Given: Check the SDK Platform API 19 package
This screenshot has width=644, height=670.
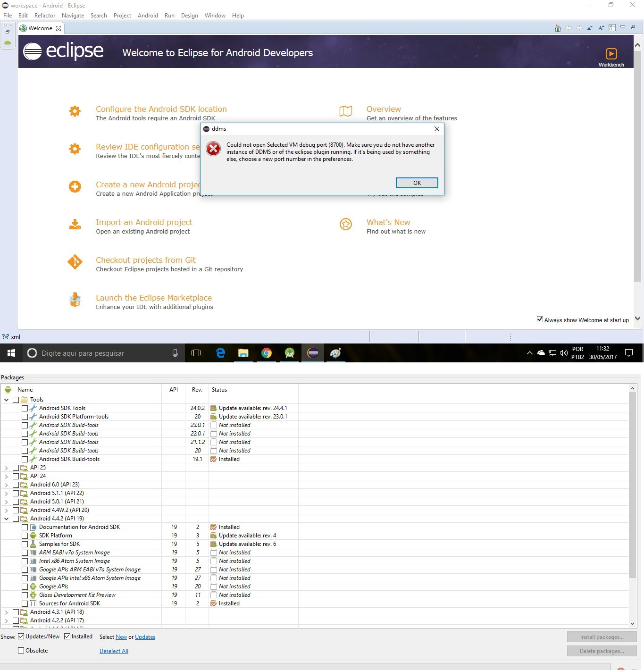Looking at the screenshot, I should pos(25,536).
